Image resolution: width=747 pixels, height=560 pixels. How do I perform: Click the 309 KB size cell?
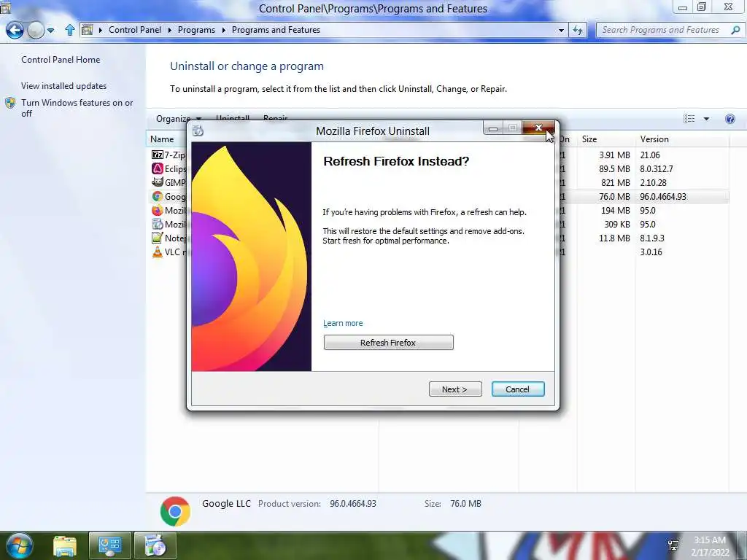pyautogui.click(x=617, y=224)
